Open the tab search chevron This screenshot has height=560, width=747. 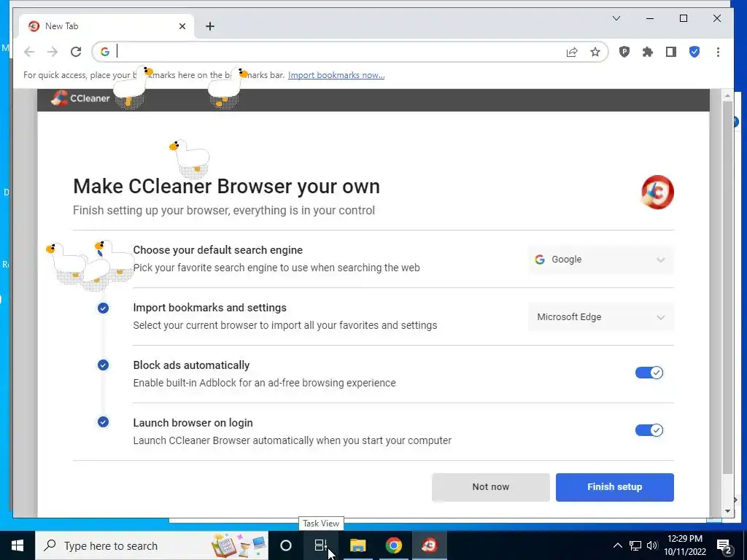coord(616,18)
